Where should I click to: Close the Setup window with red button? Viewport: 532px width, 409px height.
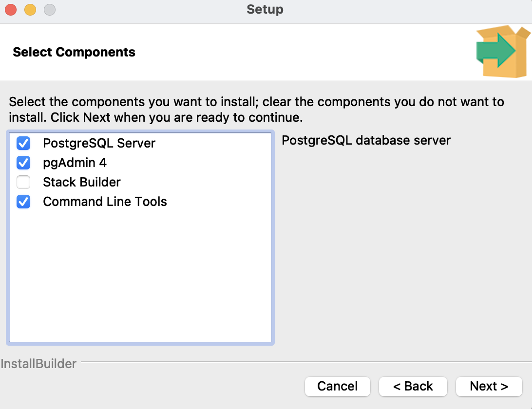11,10
